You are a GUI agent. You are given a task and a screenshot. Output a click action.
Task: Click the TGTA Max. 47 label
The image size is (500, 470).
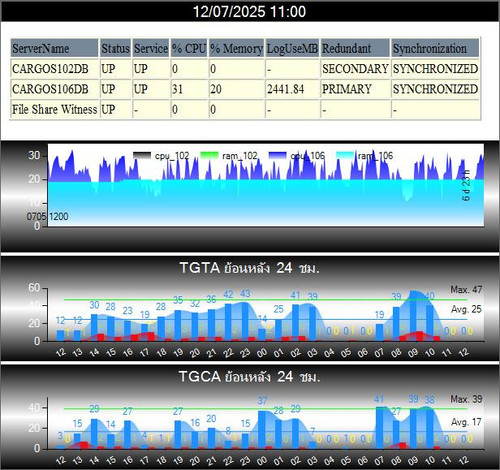click(466, 290)
